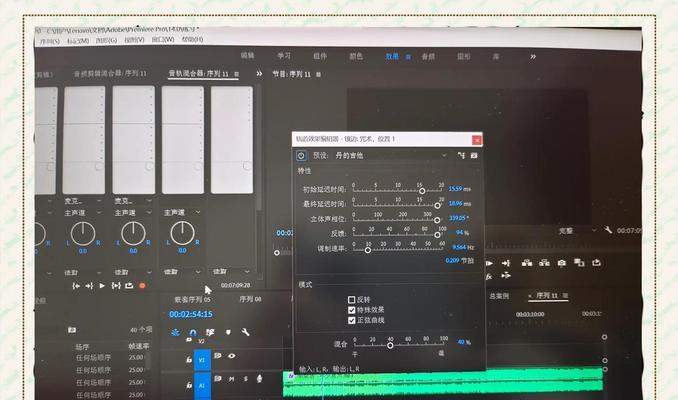Click Play In to Out in mixer transport
The image size is (678, 400).
coord(116,286)
